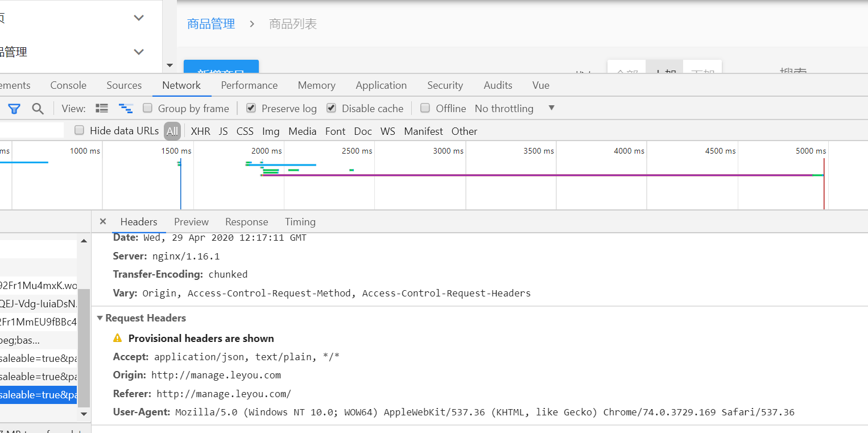Toggle the waterfall overview icon
This screenshot has height=433, width=868.
point(126,108)
